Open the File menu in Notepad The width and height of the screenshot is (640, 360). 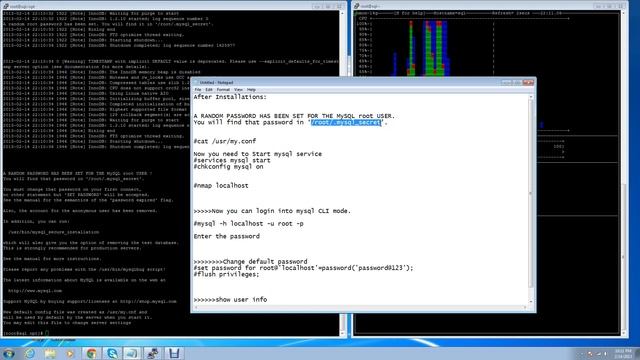pos(198,89)
